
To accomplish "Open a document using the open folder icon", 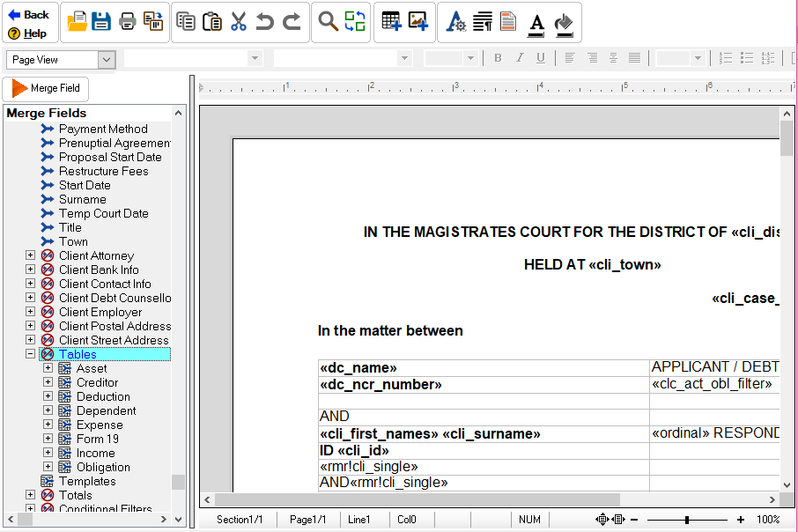I will click(x=77, y=19).
